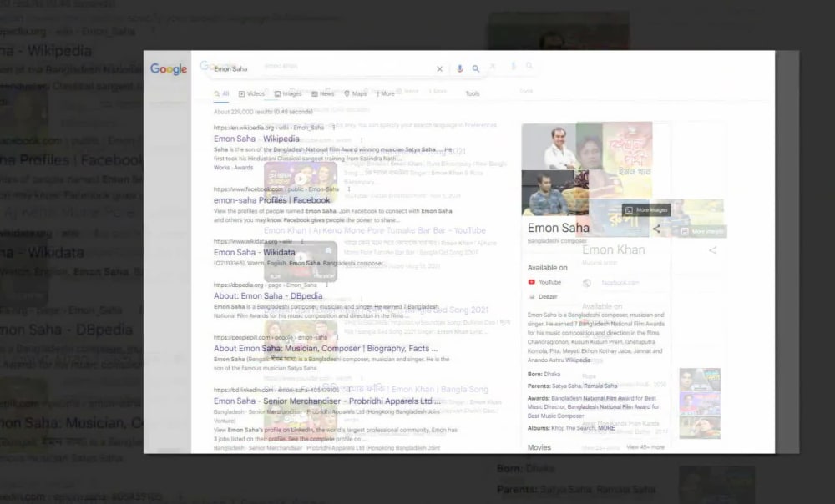Open the options dots beside the Wikidata URL

point(302,241)
